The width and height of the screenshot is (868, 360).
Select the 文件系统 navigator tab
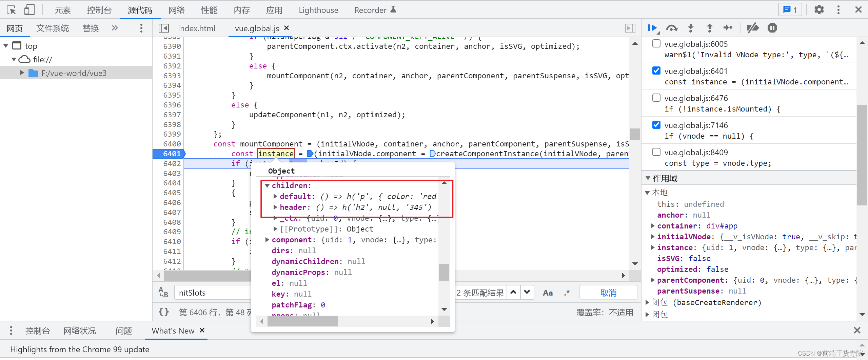(53, 28)
